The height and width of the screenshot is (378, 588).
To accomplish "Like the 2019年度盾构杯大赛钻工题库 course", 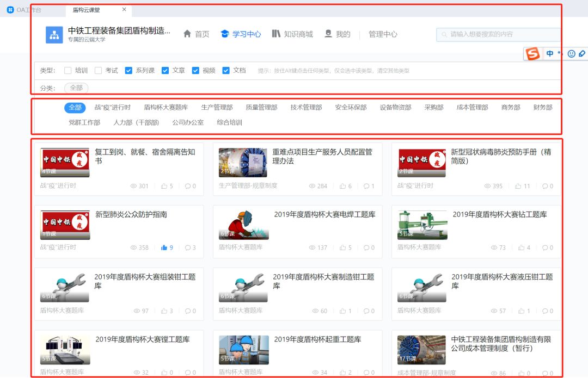I will coord(521,247).
